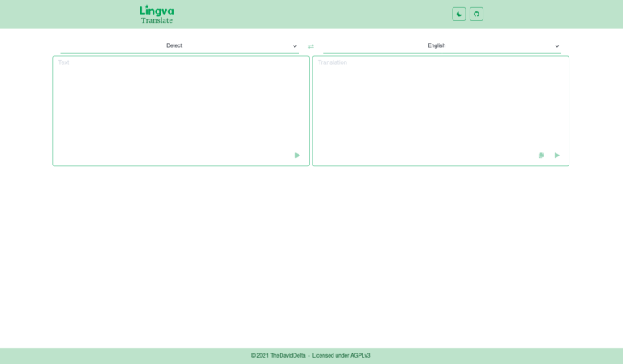Swap source and target languages
Image resolution: width=623 pixels, height=364 pixels.
311,46
